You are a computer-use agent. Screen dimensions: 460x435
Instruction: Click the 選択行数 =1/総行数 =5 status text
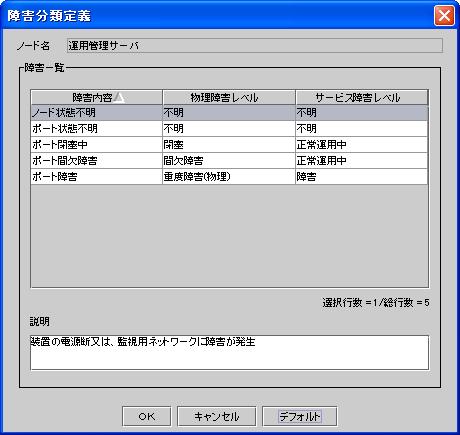pyautogui.click(x=376, y=303)
